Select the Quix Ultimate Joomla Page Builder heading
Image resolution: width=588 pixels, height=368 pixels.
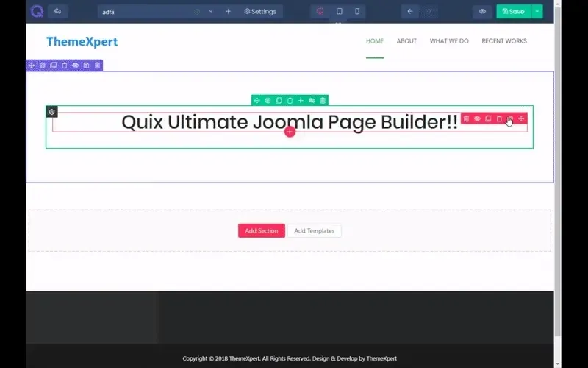click(290, 122)
